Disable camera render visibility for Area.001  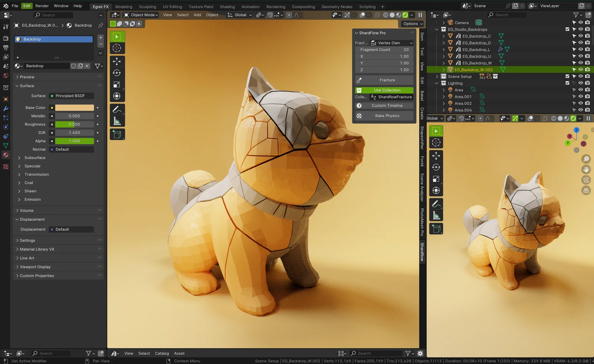[587, 96]
